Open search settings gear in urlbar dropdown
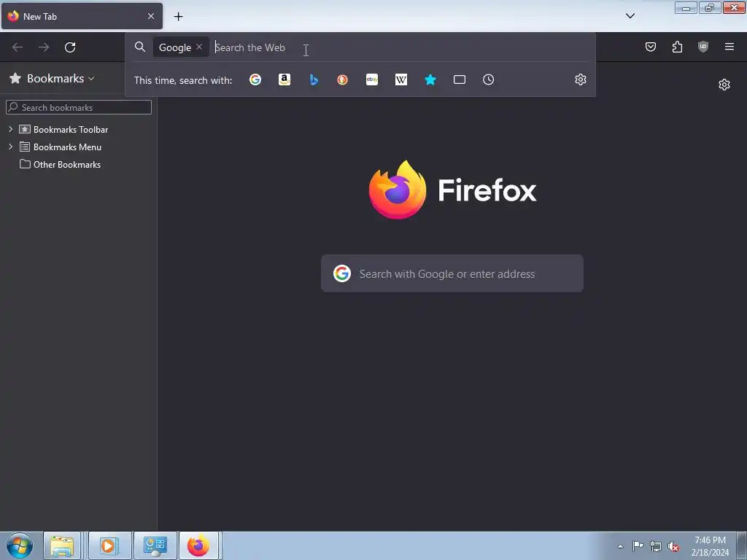 [x=580, y=79]
